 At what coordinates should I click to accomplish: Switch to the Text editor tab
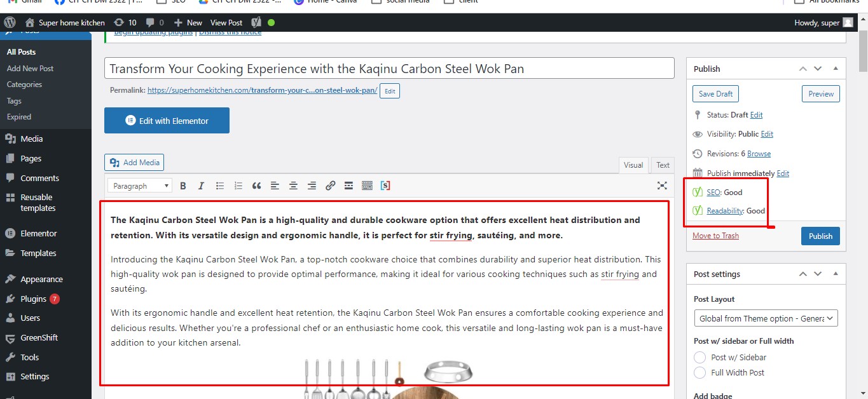coord(662,165)
